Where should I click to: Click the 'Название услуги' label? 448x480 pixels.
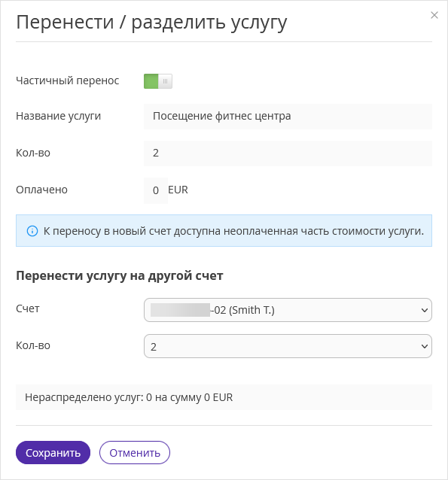[x=58, y=117]
